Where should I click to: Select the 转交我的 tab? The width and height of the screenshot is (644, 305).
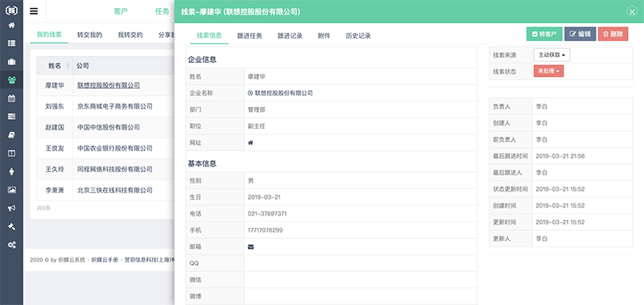(89, 35)
